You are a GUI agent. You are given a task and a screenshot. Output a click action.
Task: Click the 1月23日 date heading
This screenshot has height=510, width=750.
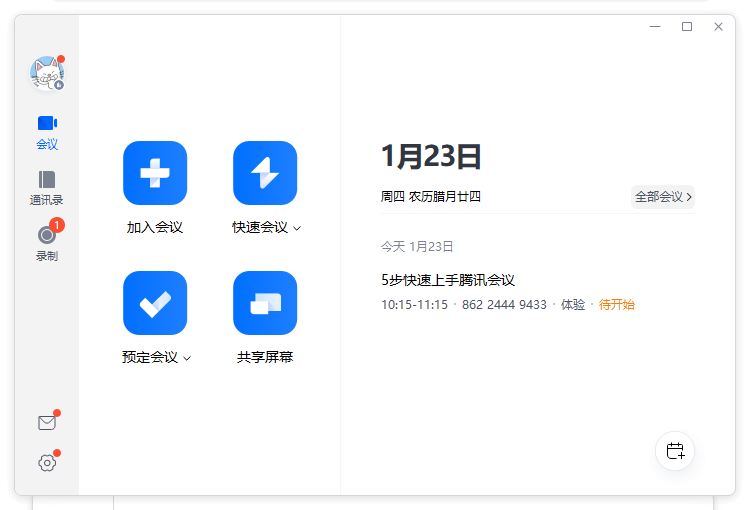tap(430, 156)
